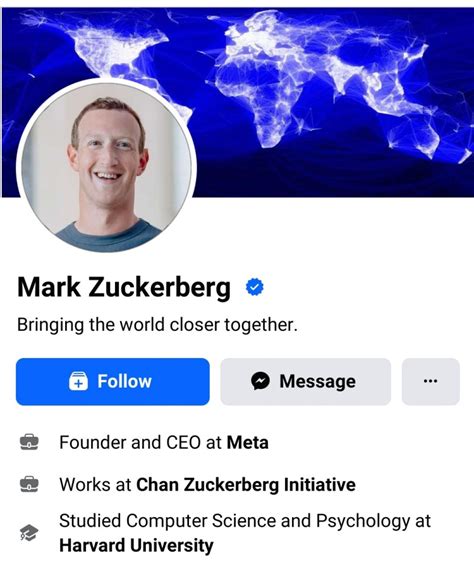Open the Meta page link
This screenshot has width=474, height=567.
pos(248,443)
